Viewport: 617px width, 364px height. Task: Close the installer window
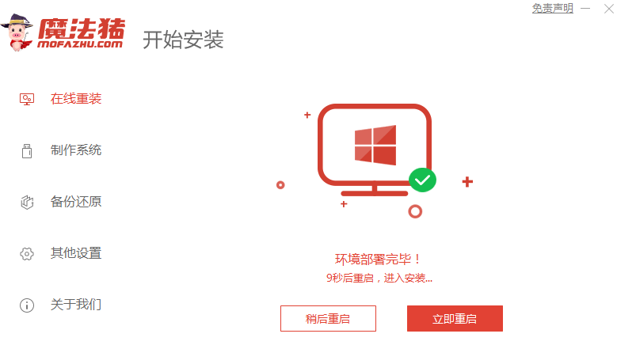[609, 9]
